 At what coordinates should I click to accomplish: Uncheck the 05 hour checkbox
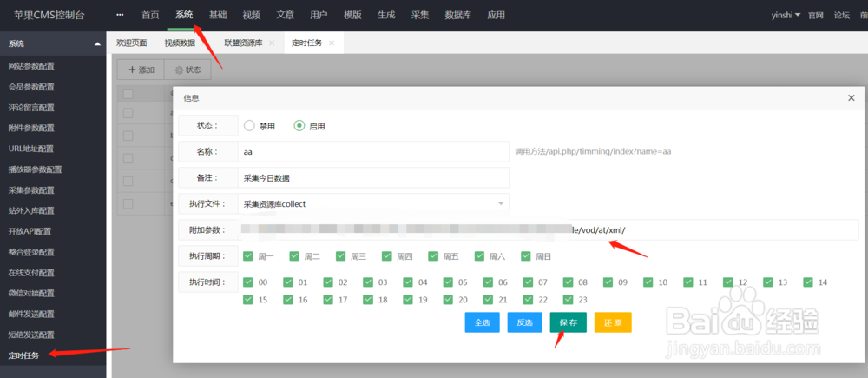[448, 282]
